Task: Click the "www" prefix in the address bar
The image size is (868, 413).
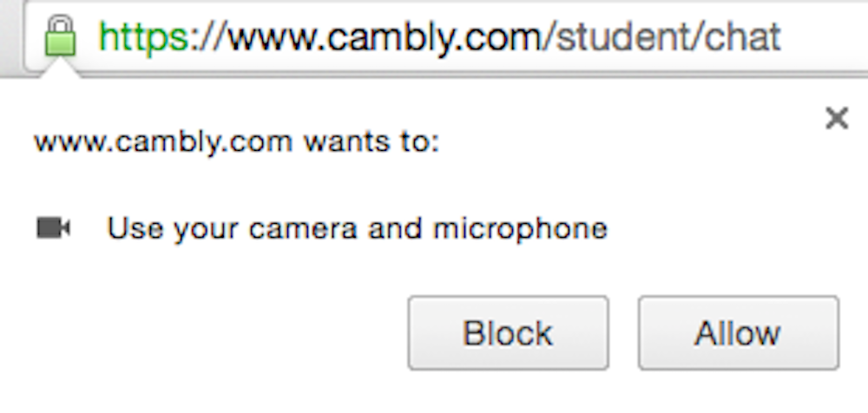Action: [268, 36]
